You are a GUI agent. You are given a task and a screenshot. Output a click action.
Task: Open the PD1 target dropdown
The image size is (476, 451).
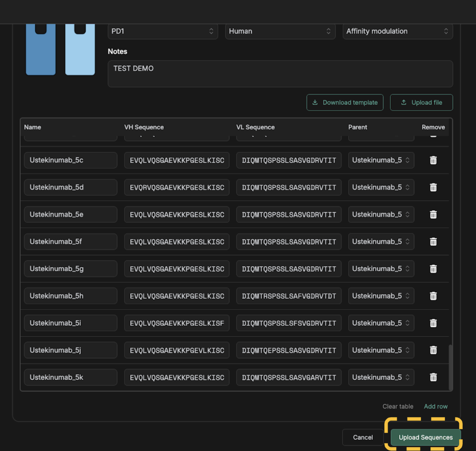tap(162, 31)
